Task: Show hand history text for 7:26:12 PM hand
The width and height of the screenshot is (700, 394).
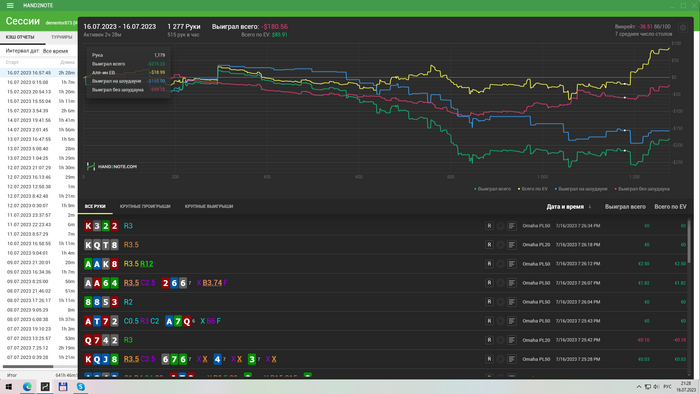Action: pyautogui.click(x=512, y=264)
